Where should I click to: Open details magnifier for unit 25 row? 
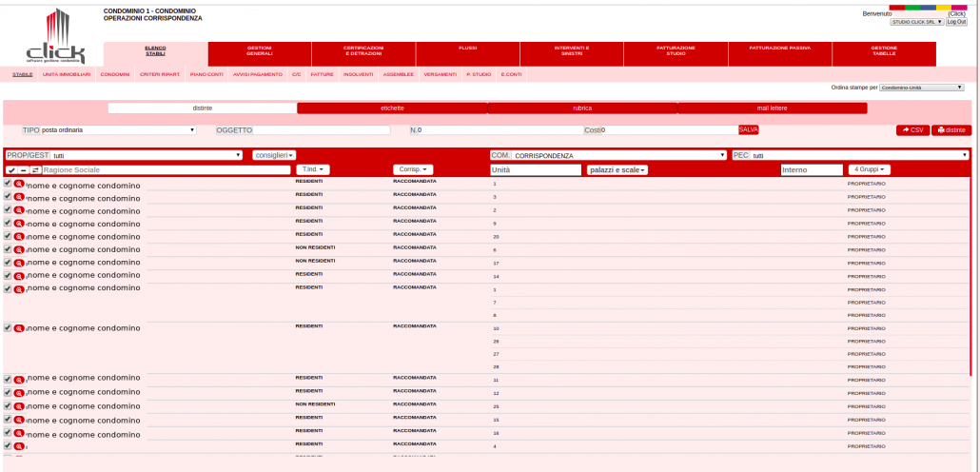point(19,406)
